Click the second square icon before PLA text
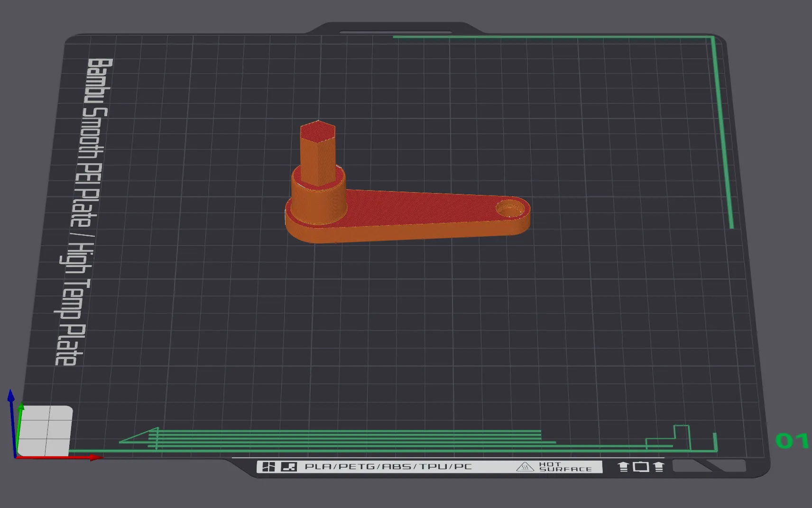812x508 pixels. pos(288,467)
